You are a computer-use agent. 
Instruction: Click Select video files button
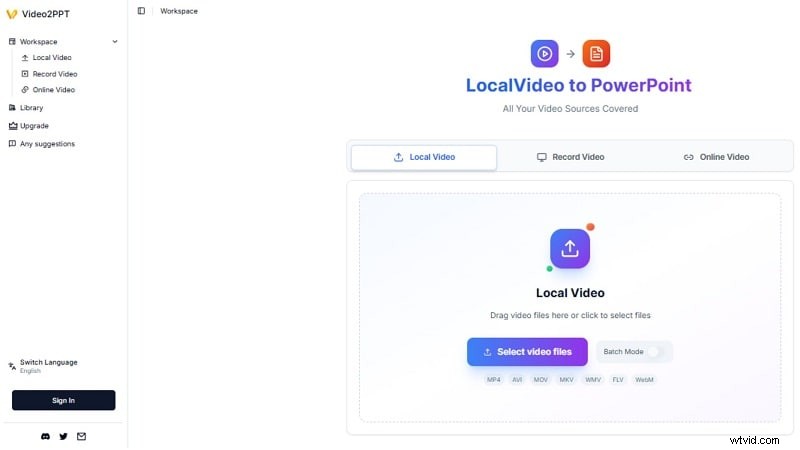coord(527,352)
